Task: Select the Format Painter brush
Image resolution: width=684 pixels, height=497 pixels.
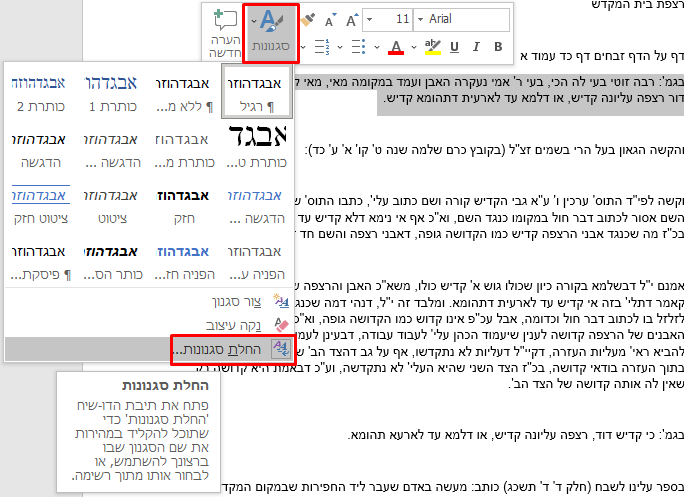Action: pos(308,20)
